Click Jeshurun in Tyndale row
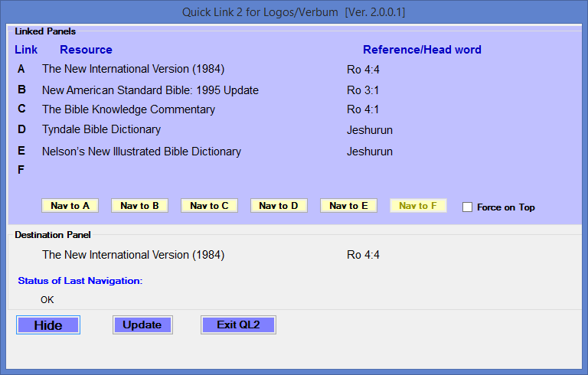Viewport: 588px width, 375px height. (x=370, y=130)
